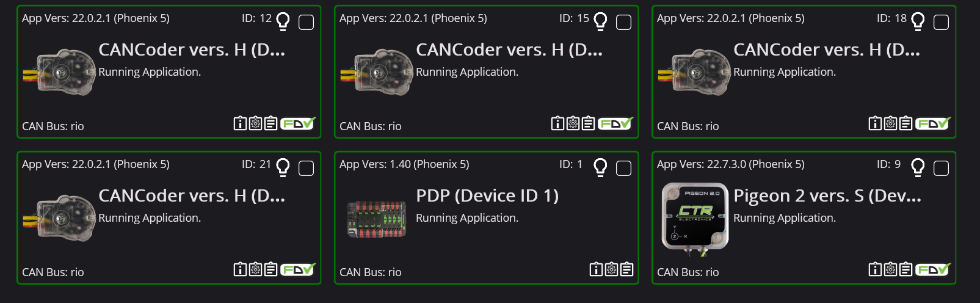Image resolution: width=980 pixels, height=303 pixels.
Task: Click the Pigeon 2 vers. S device title
Action: 827,195
